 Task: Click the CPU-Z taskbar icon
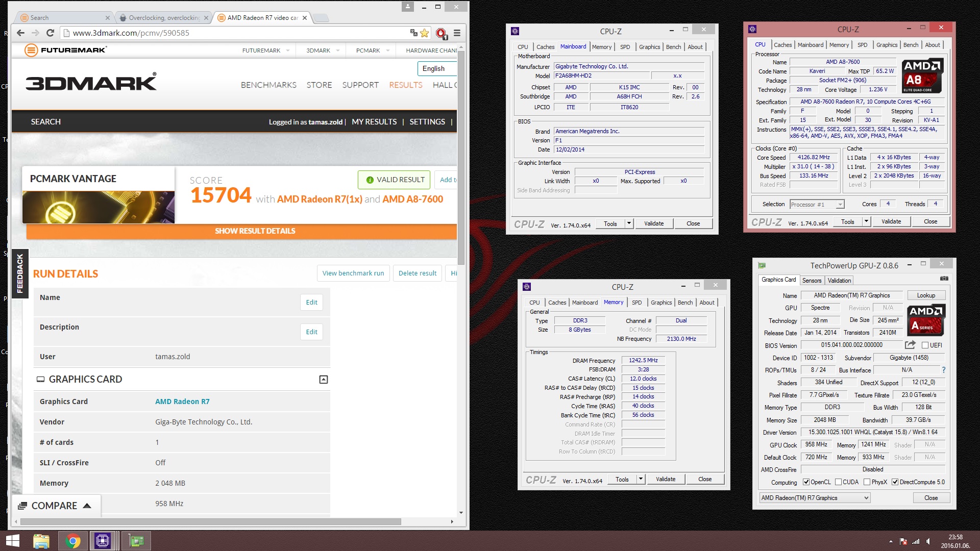[x=103, y=541]
